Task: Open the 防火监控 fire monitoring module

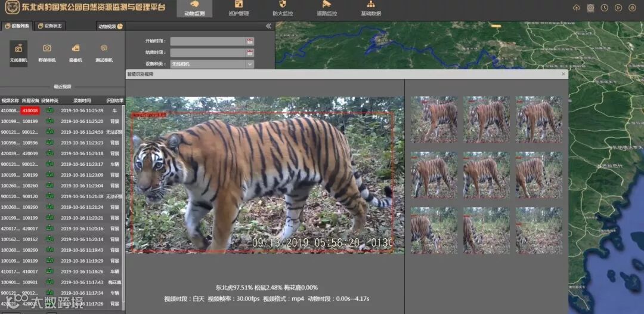Action: pyautogui.click(x=282, y=8)
